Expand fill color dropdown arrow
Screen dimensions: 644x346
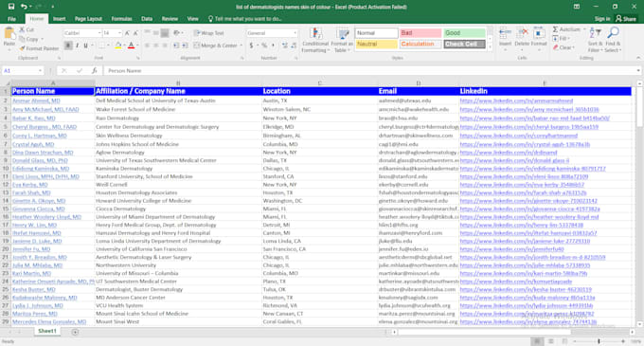tap(124, 46)
